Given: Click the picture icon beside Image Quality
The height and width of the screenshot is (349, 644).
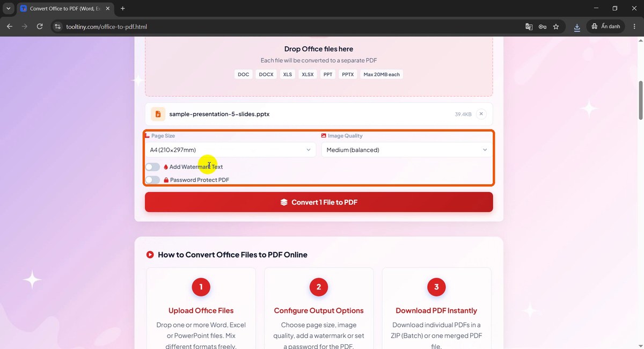Looking at the screenshot, I should click(x=324, y=136).
